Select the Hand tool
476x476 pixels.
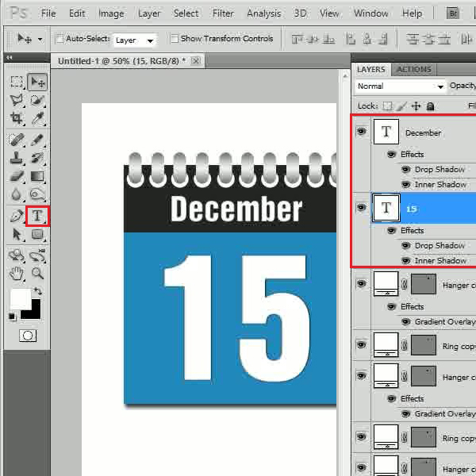pos(17,274)
